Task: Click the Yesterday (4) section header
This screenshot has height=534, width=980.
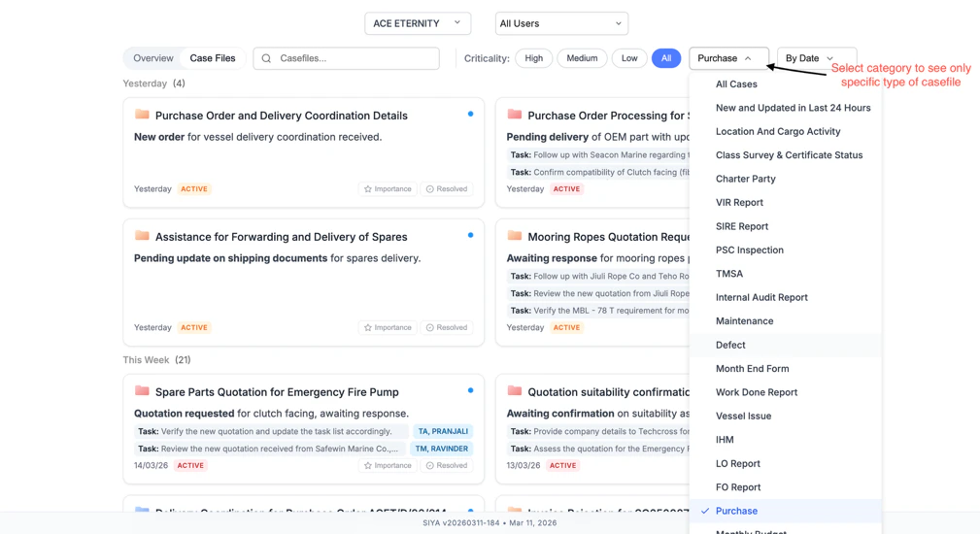Action: click(153, 83)
